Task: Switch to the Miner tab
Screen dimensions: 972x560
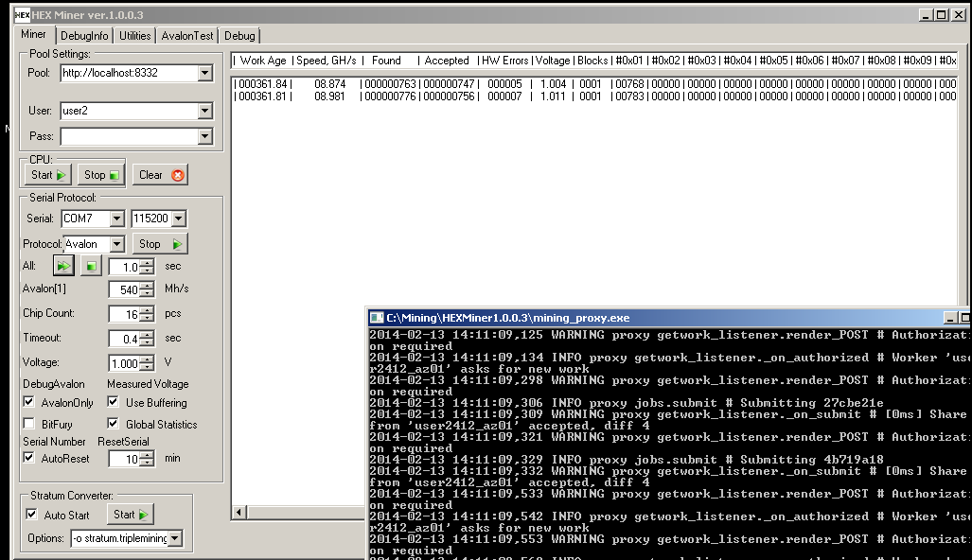Action: [33, 35]
